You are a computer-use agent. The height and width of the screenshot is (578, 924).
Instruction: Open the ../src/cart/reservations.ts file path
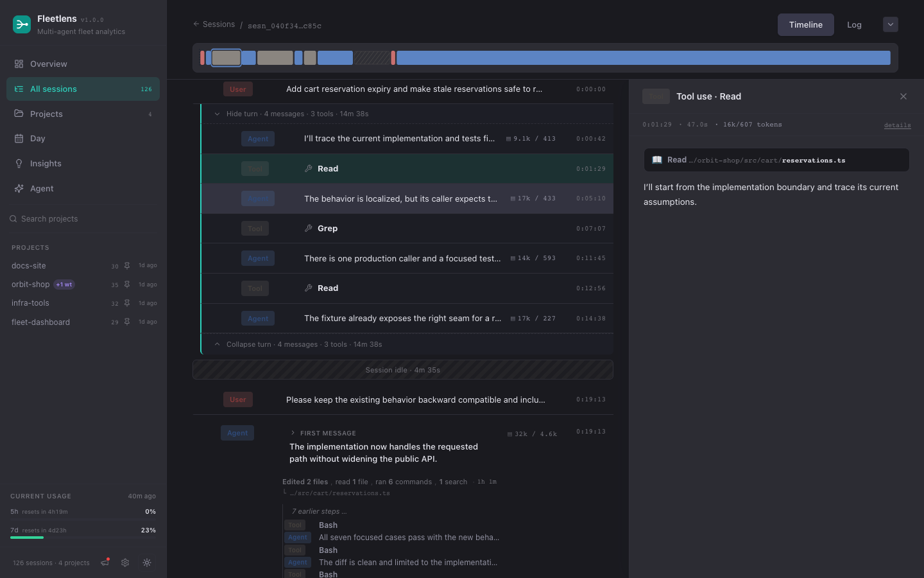(x=339, y=493)
